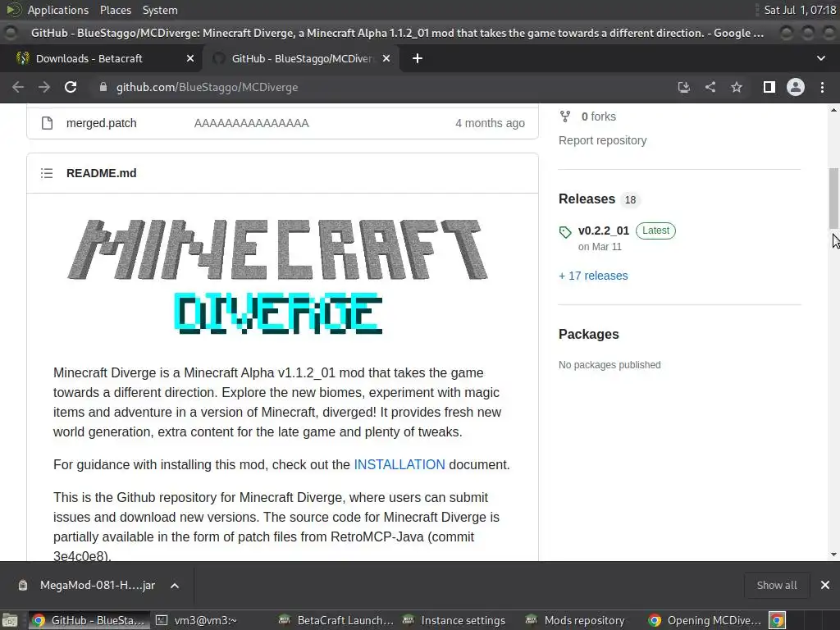840x630 pixels.
Task: Select the GitHub - BlueStaggo taskbar entry
Action: (x=89, y=620)
